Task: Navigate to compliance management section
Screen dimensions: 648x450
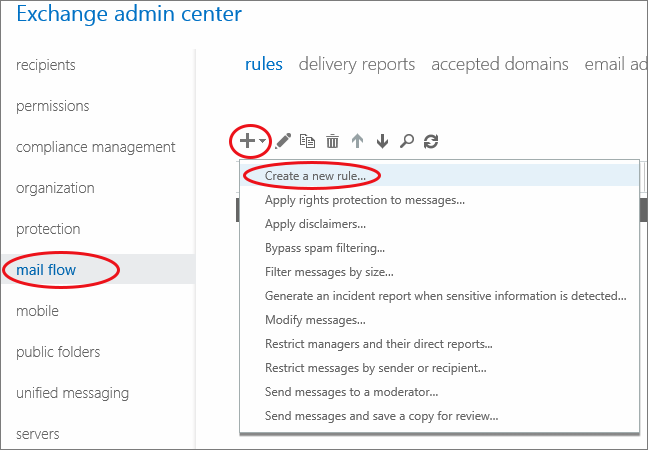Action: pyautogui.click(x=96, y=147)
